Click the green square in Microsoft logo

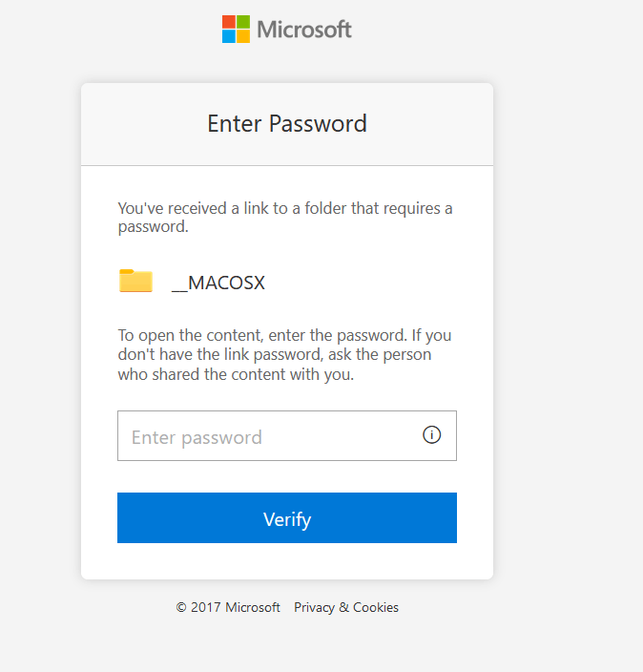(x=243, y=21)
